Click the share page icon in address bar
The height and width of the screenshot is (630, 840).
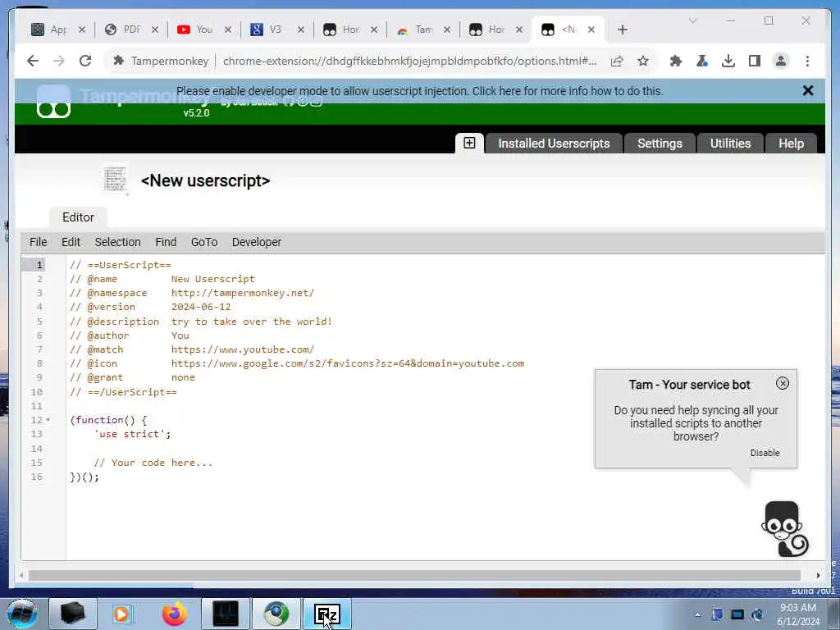pyautogui.click(x=617, y=61)
